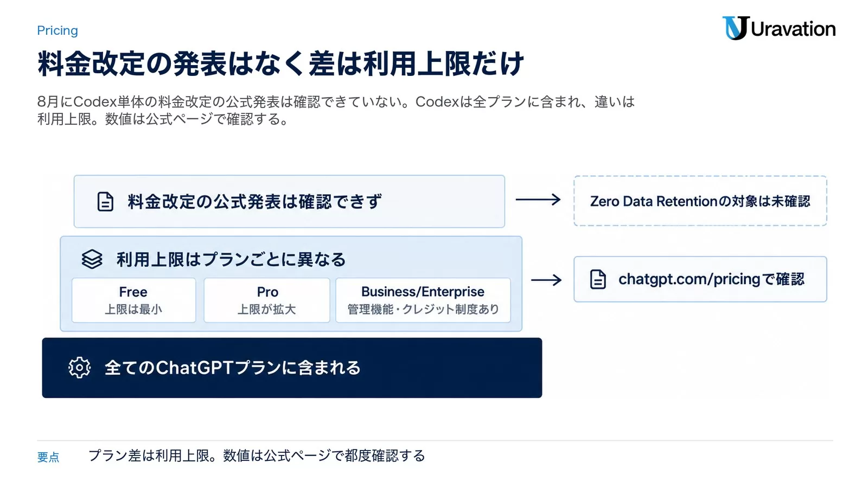Click the gear icon beside 全てのChatGPTプランに含まれる
The height and width of the screenshot is (488, 868).
(79, 368)
